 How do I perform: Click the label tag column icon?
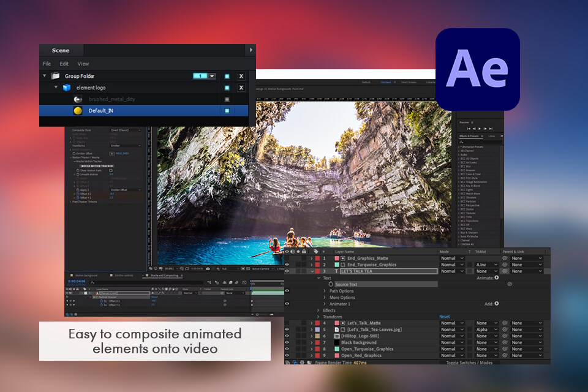pyautogui.click(x=316, y=252)
